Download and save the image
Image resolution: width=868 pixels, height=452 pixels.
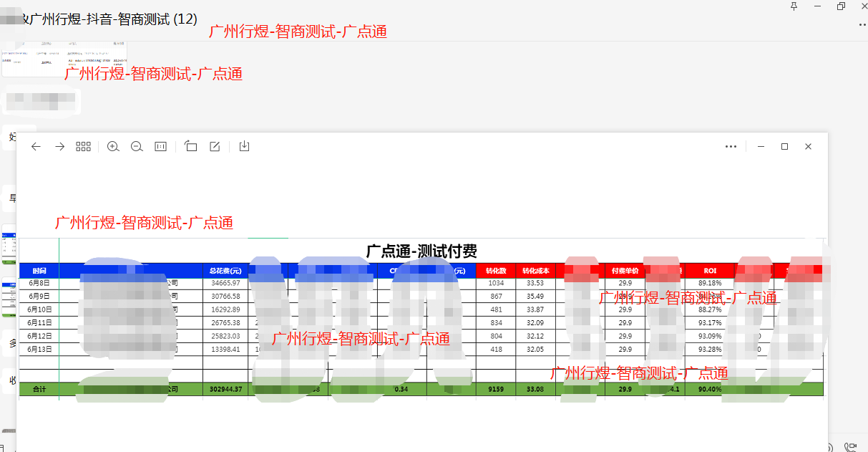coord(244,146)
